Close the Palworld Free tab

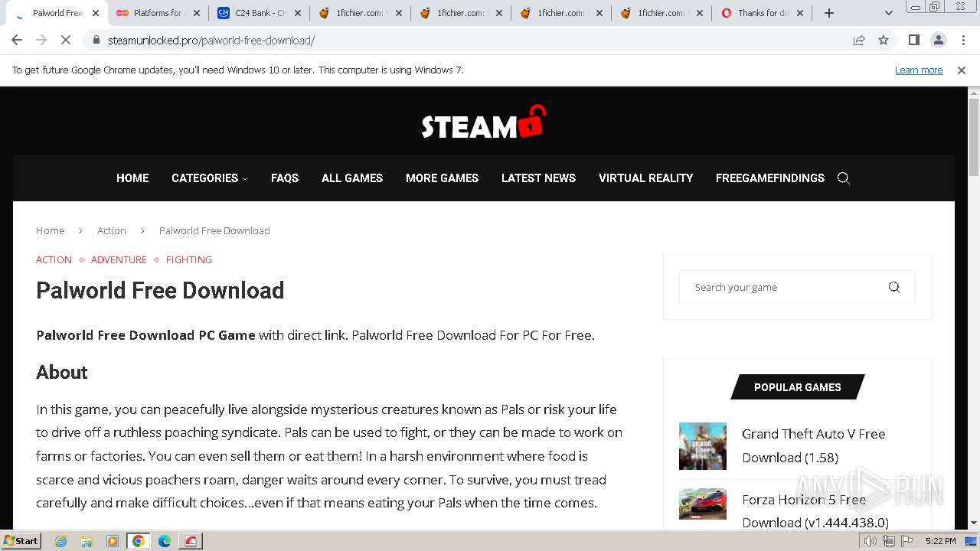point(96,13)
